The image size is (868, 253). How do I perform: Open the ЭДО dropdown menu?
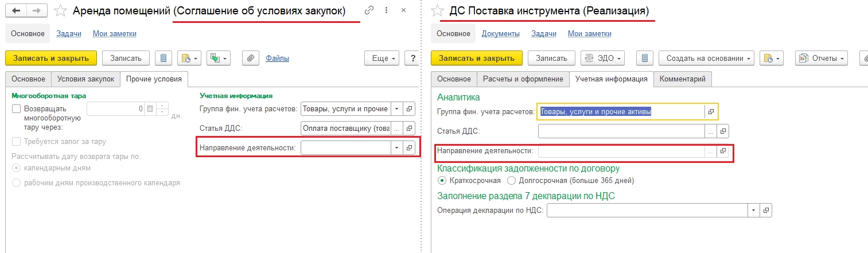pyautogui.click(x=602, y=58)
